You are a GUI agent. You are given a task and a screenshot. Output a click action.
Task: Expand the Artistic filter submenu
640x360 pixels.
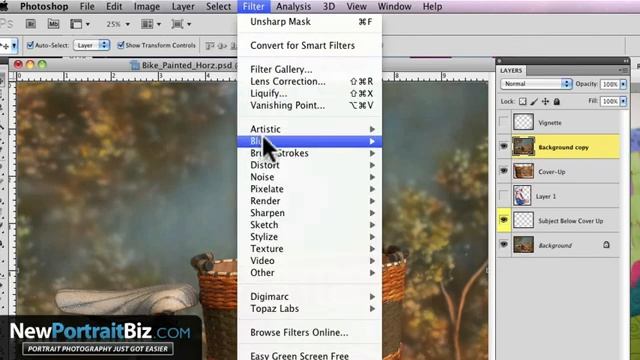point(309,129)
